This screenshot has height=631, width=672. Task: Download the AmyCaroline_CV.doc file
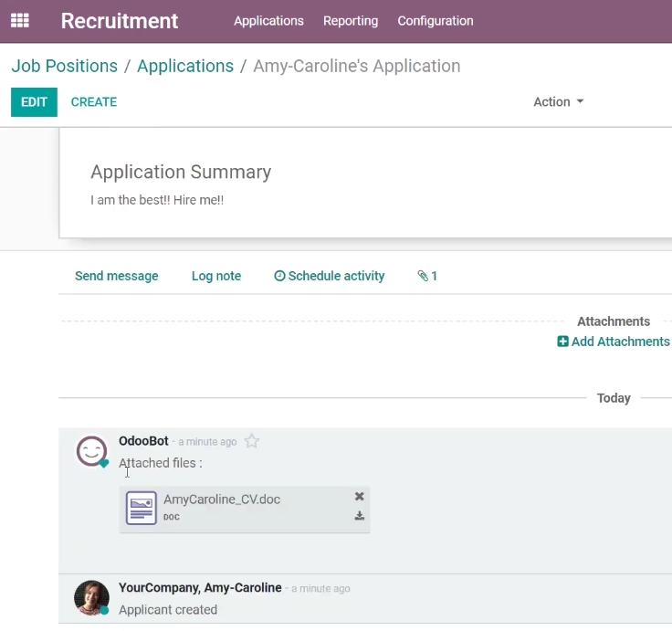[359, 516]
